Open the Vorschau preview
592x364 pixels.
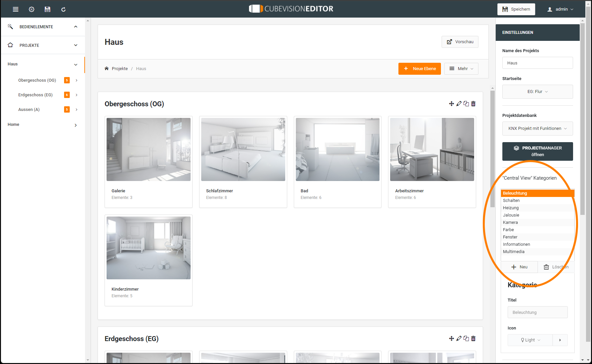[460, 42]
